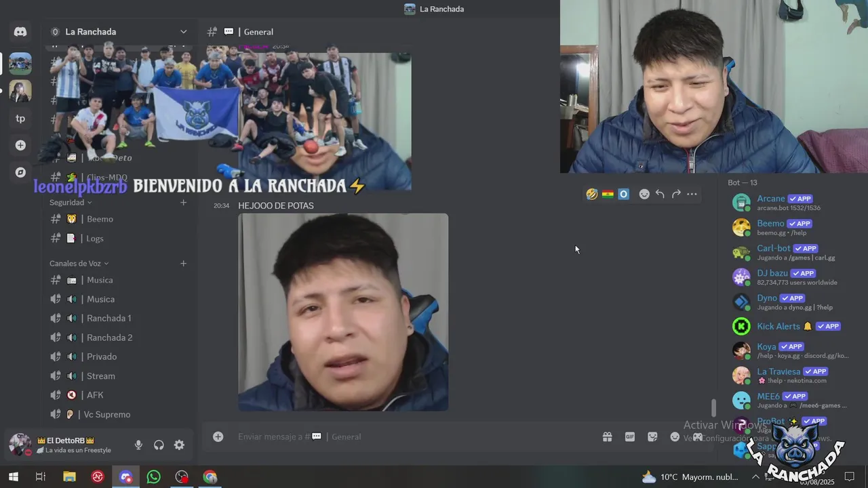Open the GIF picker
Screen dimensions: 868x488
(630, 437)
